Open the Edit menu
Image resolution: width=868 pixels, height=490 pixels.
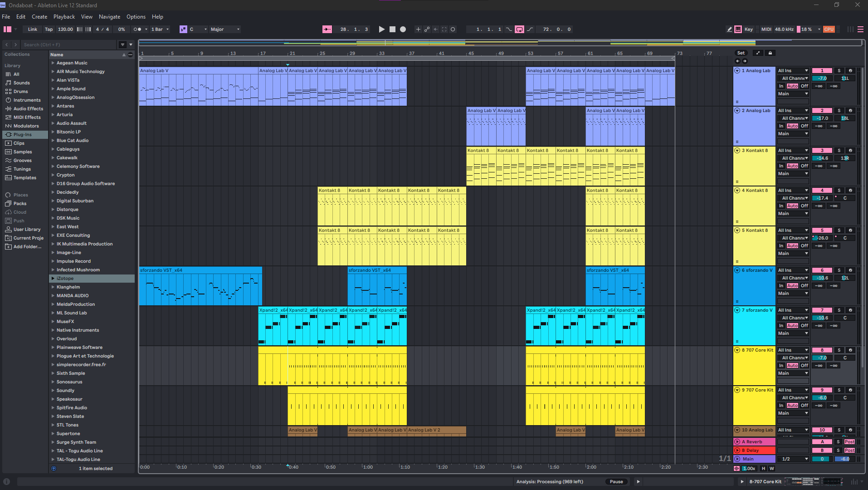click(x=21, y=17)
